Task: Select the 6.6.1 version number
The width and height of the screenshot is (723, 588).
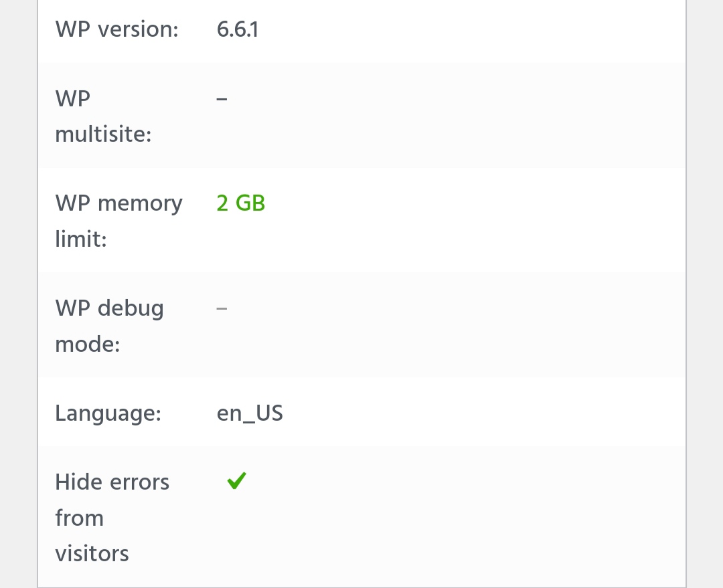Action: (238, 29)
